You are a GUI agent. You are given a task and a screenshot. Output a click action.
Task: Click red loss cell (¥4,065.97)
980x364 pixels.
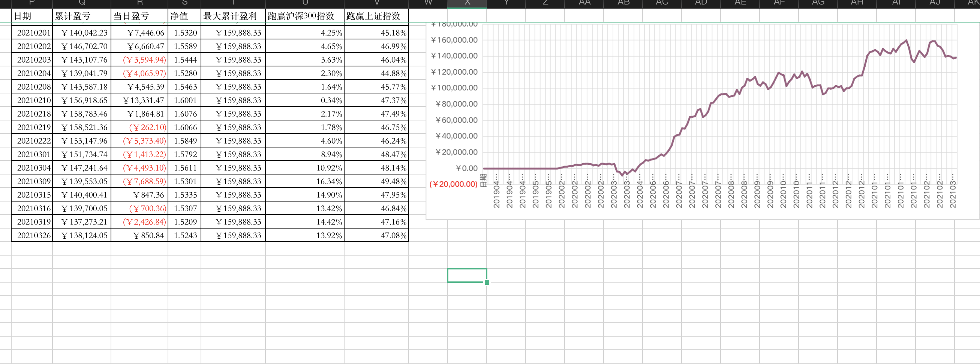pos(139,74)
